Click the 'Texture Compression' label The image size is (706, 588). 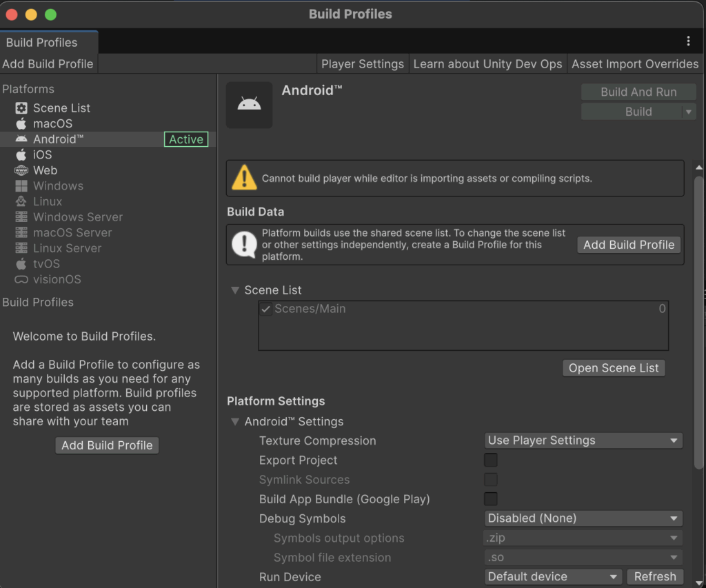click(317, 440)
